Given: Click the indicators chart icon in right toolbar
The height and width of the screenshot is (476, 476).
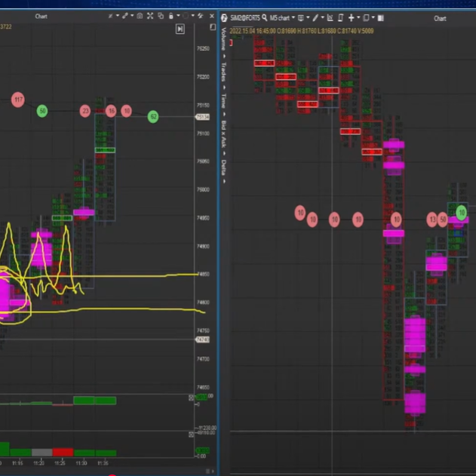Looking at the screenshot, I should (330, 18).
